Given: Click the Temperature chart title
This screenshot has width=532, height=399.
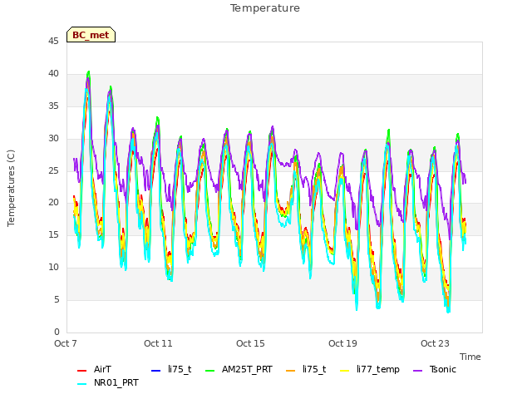Looking at the screenshot, I should (265, 8).
